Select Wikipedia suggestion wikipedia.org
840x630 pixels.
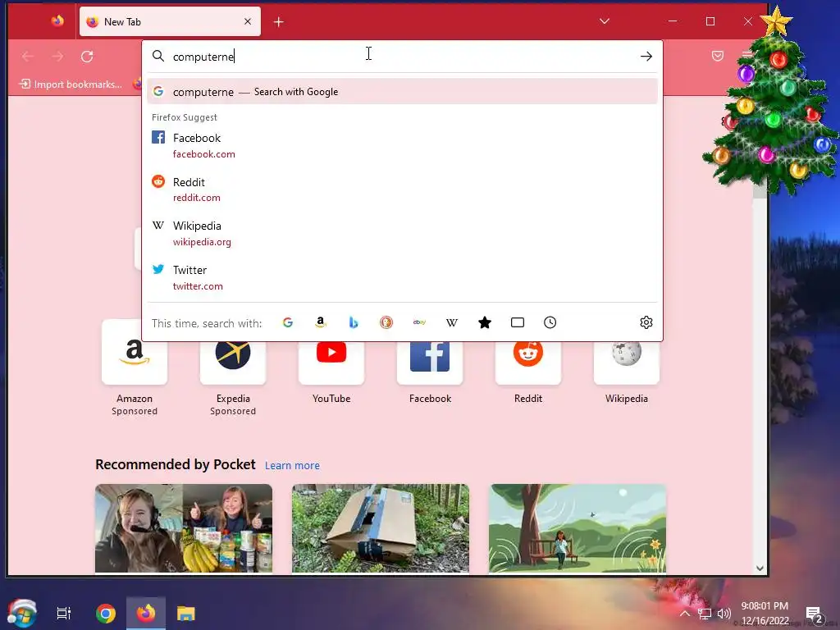pyautogui.click(x=402, y=234)
